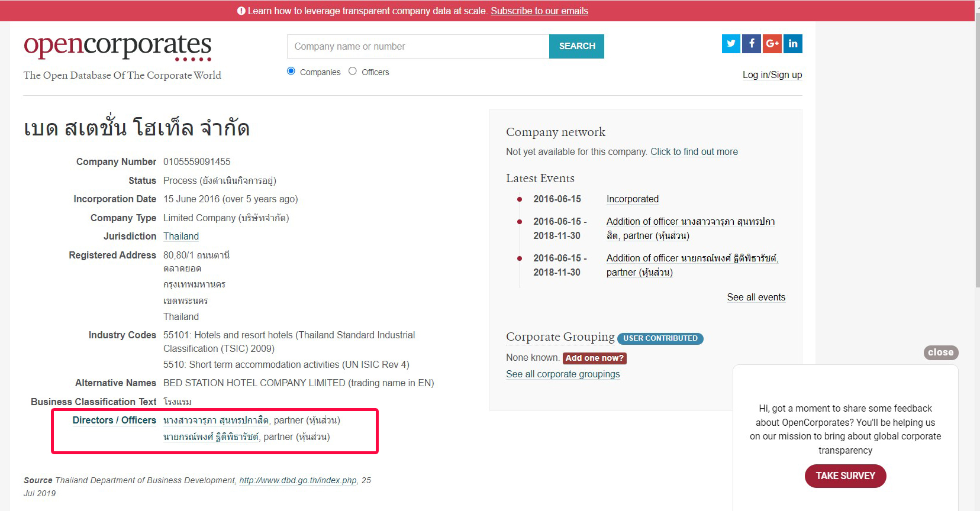This screenshot has width=980, height=511.
Task: Open the dbd.go.th source link
Action: [x=298, y=480]
